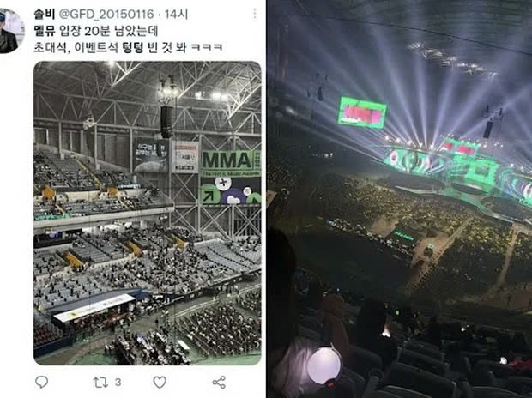The width and height of the screenshot is (532, 398).
Task: Open the three-dot more options menu
Action: pyautogui.click(x=256, y=15)
